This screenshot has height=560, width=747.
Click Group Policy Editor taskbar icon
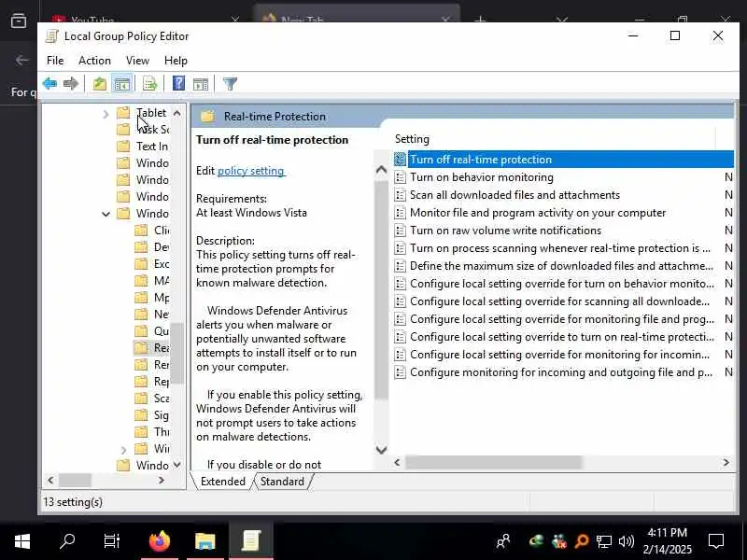point(250,541)
